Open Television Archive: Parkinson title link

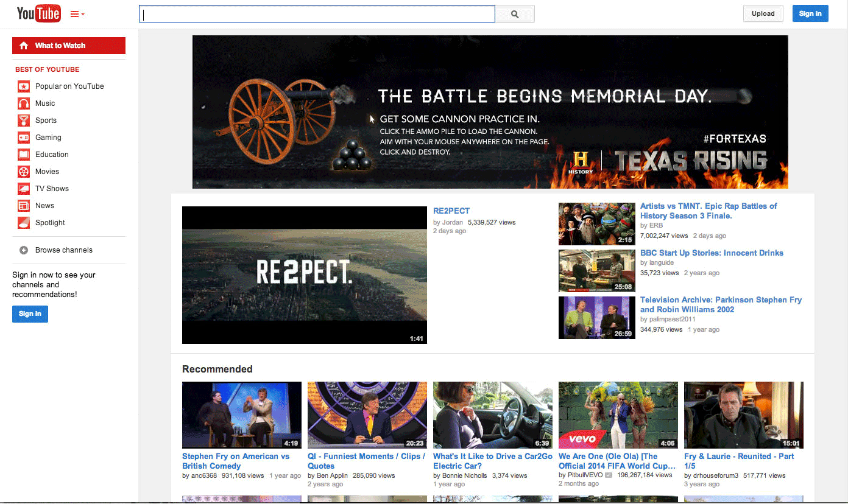pyautogui.click(x=721, y=305)
